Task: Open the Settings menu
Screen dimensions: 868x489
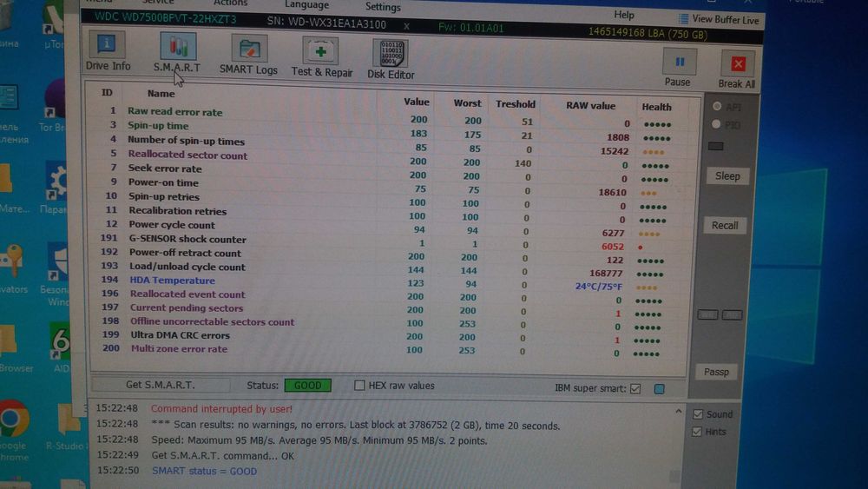Action: pyautogui.click(x=383, y=7)
